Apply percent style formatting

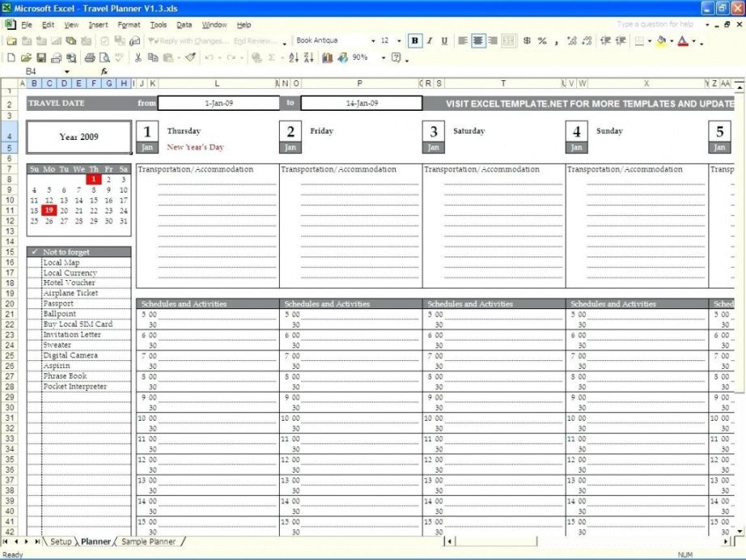point(542,41)
